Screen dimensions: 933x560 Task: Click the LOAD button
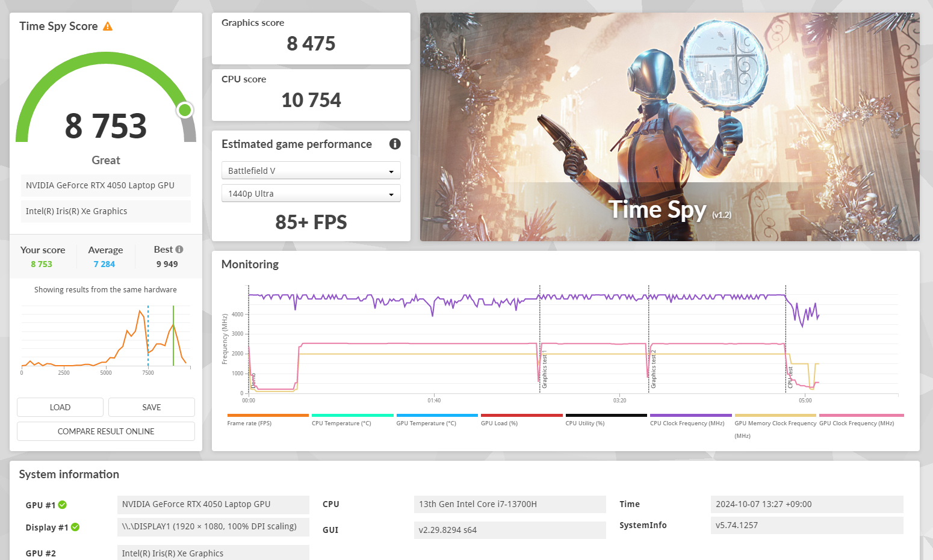tap(60, 407)
